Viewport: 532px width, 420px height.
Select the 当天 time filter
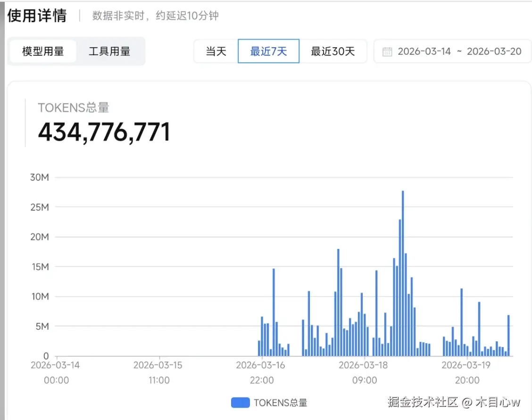(216, 51)
